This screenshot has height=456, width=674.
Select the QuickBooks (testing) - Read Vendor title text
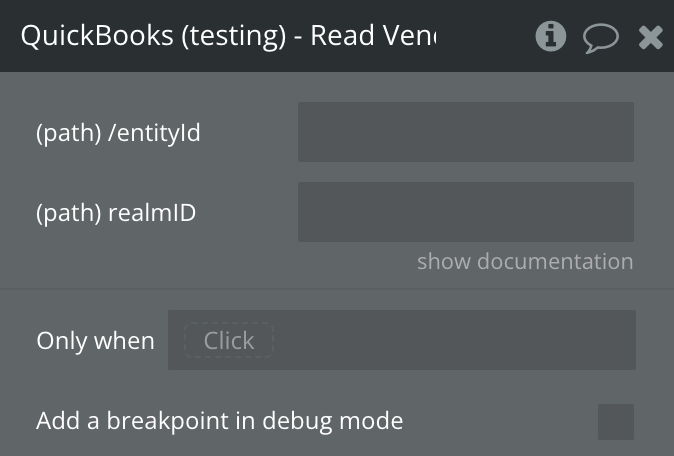[228, 36]
